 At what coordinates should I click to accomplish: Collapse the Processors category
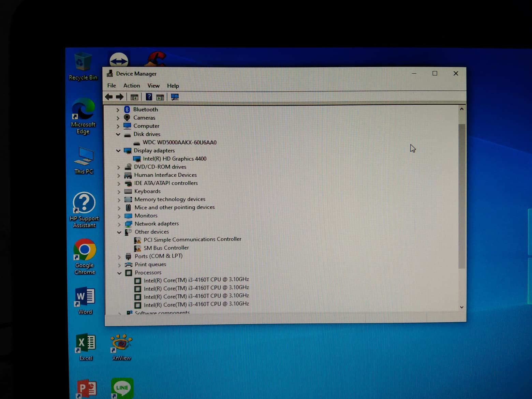tap(119, 273)
